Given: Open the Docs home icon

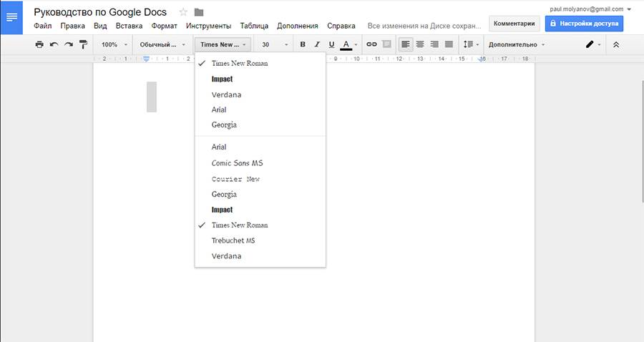Looking at the screenshot, I should [12, 17].
